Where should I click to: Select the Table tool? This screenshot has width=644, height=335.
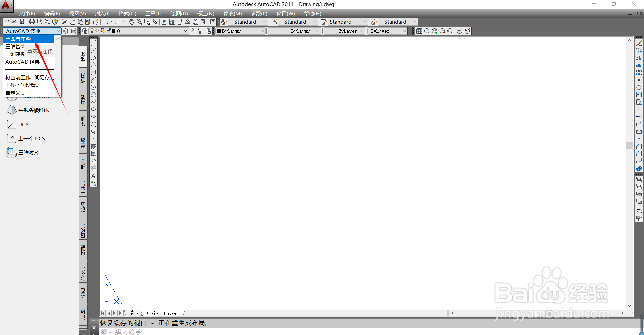click(93, 169)
